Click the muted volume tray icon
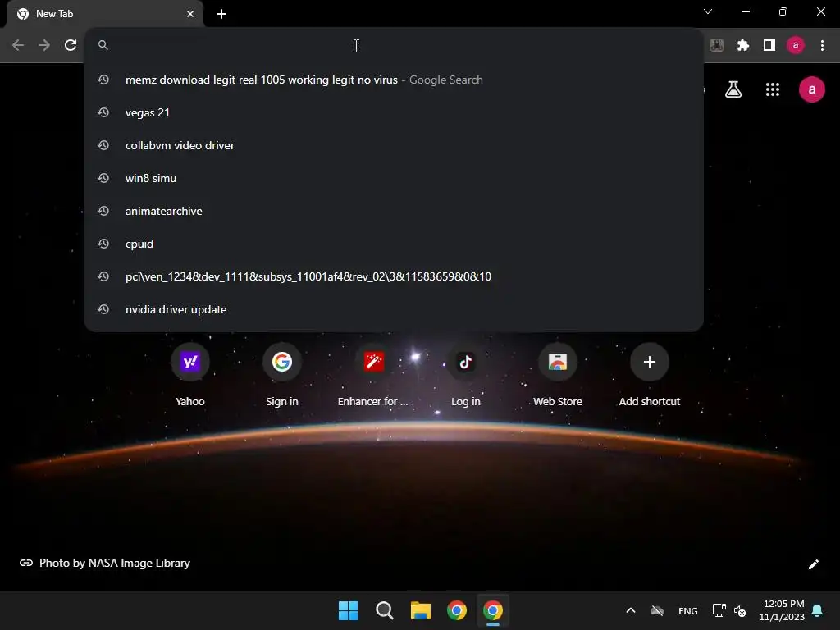 [x=740, y=610]
